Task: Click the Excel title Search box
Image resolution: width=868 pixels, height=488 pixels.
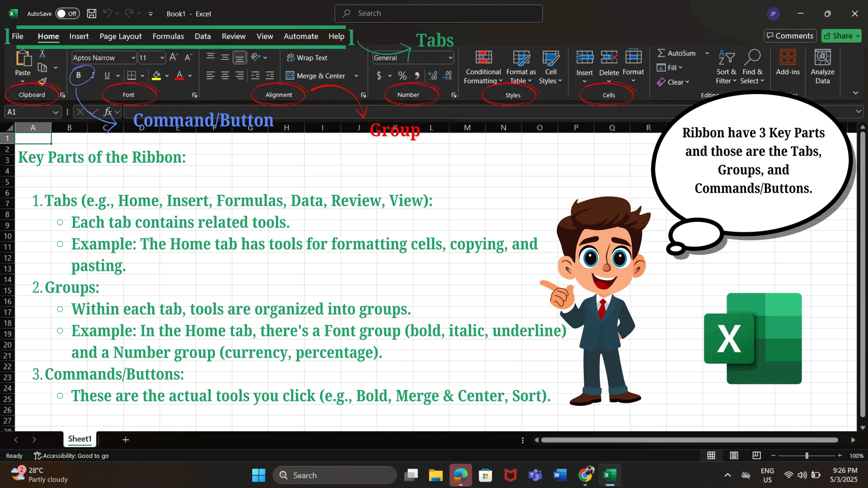Action: [x=438, y=14]
